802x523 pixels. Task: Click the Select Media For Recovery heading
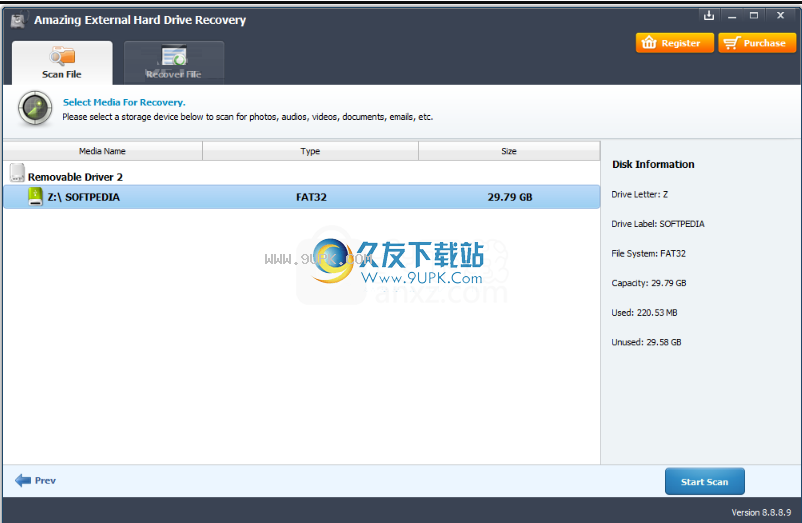pyautogui.click(x=124, y=102)
